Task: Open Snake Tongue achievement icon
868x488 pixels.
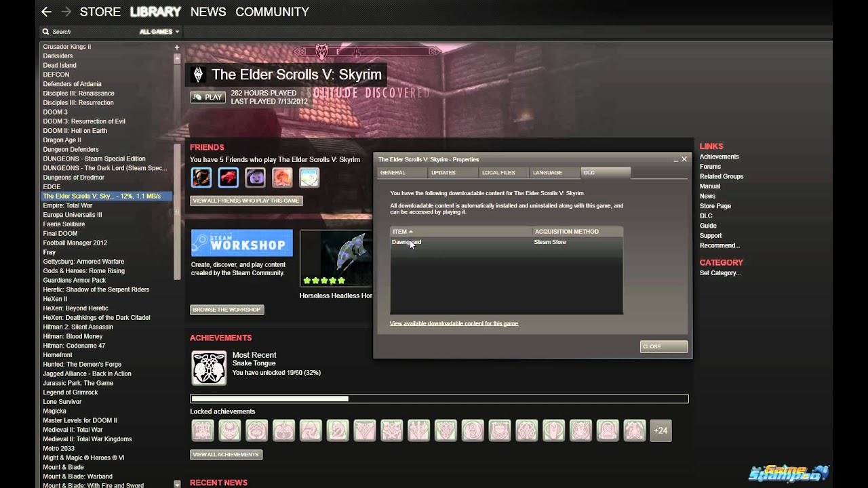Action: pyautogui.click(x=209, y=368)
